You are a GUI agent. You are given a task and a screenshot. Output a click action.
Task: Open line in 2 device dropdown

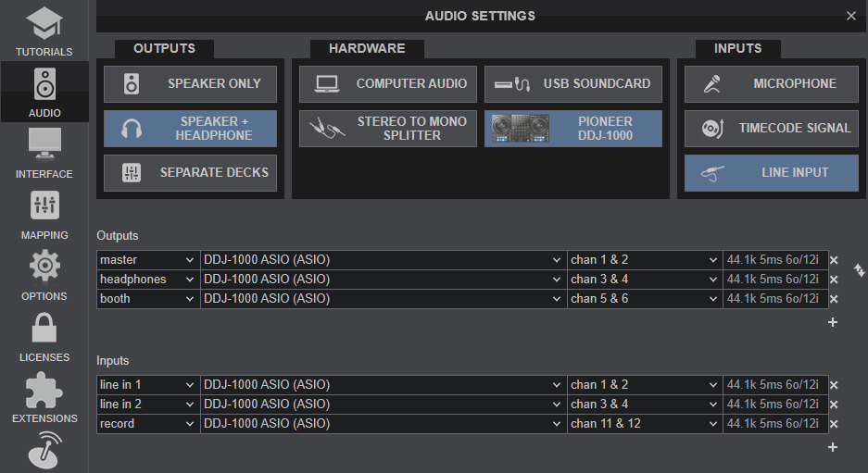(384, 405)
